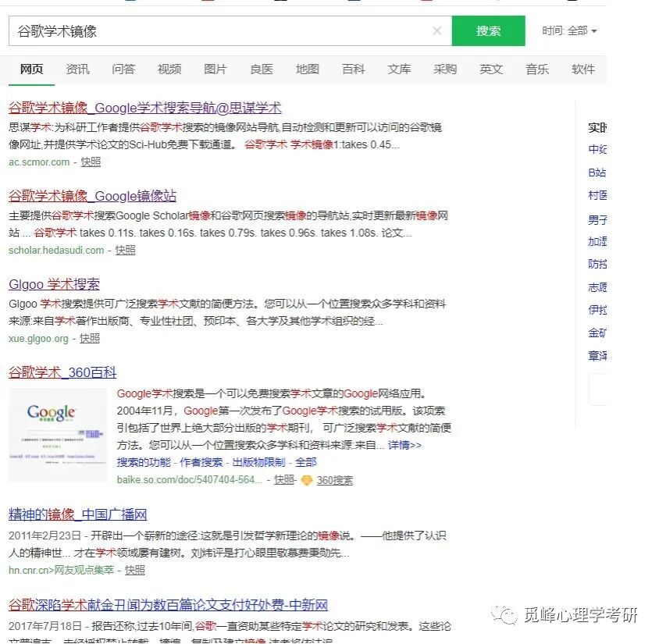Open the trending item starting with B站
Image resolution: width=659 pixels, height=644 pixels.
coord(597,173)
